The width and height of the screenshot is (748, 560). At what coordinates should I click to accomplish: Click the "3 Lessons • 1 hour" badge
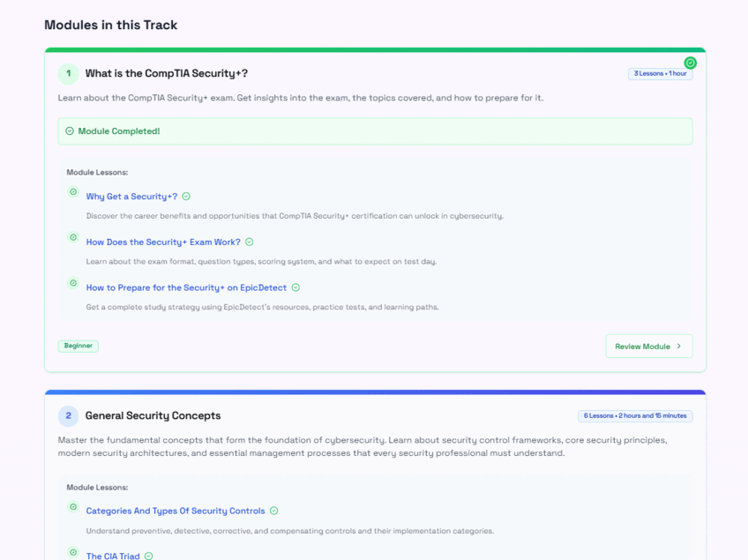click(x=660, y=73)
